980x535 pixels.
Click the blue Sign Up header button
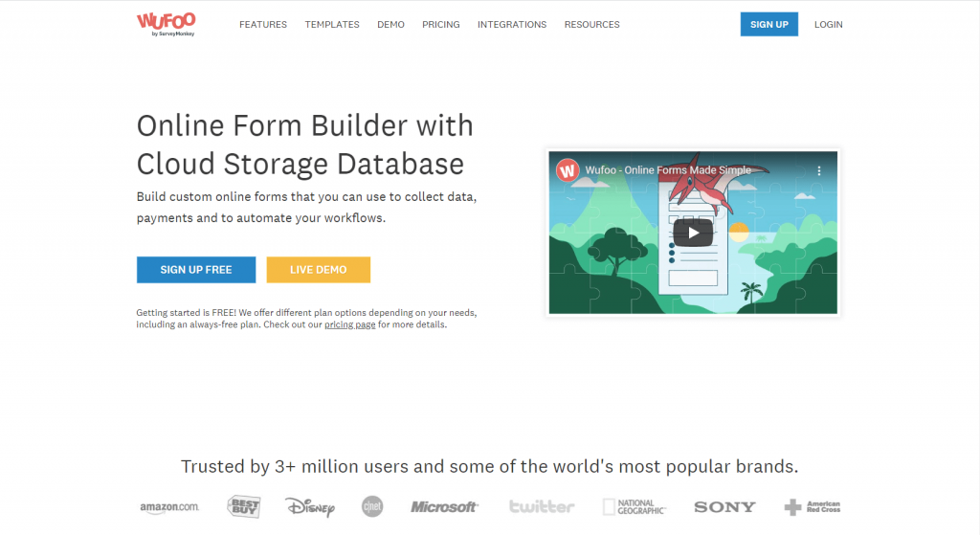[x=768, y=24]
